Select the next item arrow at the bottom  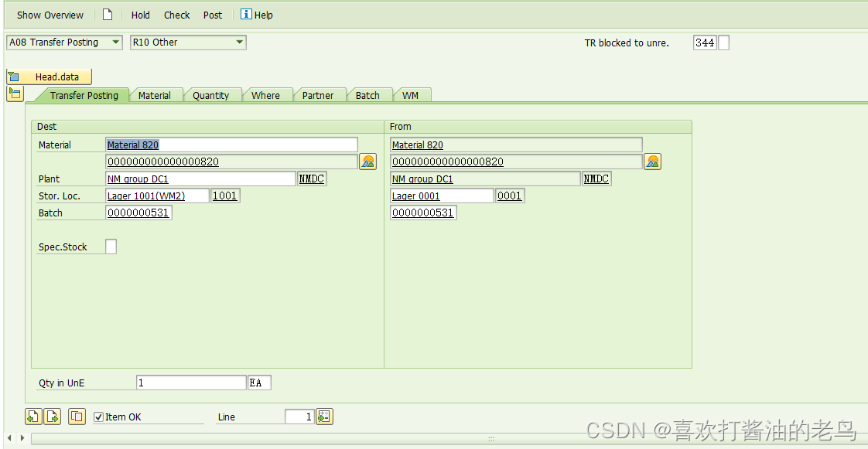click(52, 416)
